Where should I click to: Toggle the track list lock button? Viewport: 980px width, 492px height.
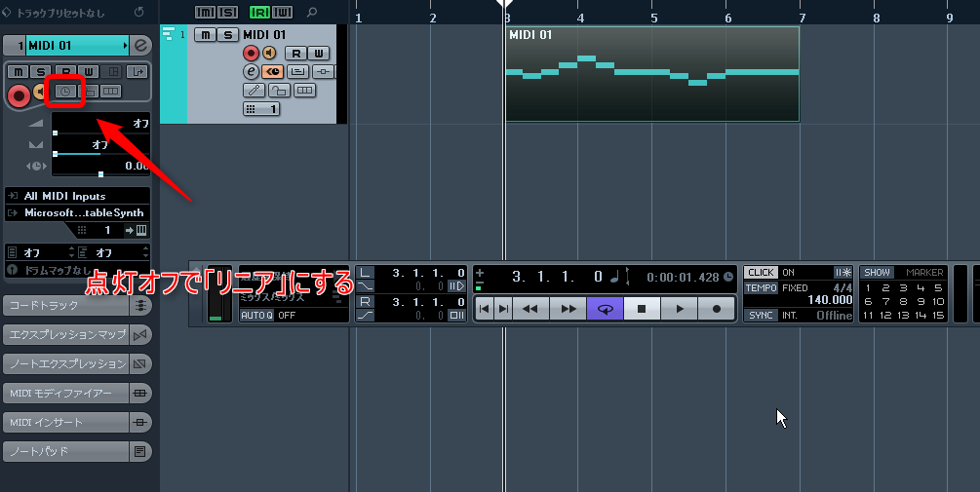point(279,91)
